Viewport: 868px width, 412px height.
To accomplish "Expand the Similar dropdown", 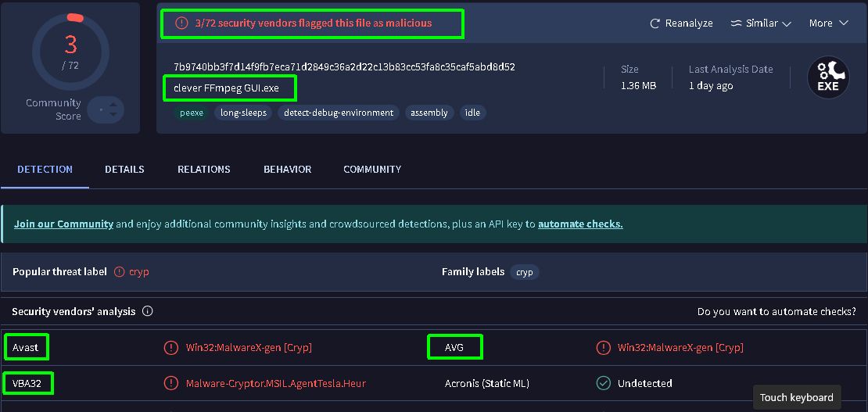I will 761,23.
